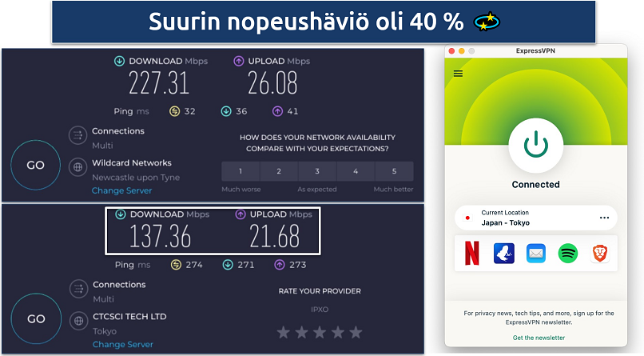Click the Connections icon in Tokyo test

coord(78,289)
